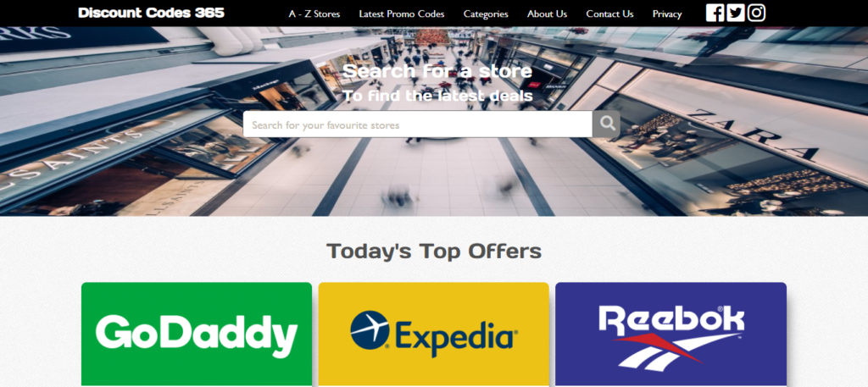
Task: Open the Instagram icon in header
Action: 756,13
